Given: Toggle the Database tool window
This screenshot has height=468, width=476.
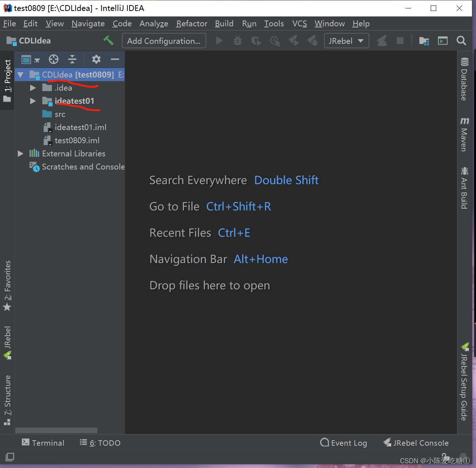Looking at the screenshot, I should 464,79.
